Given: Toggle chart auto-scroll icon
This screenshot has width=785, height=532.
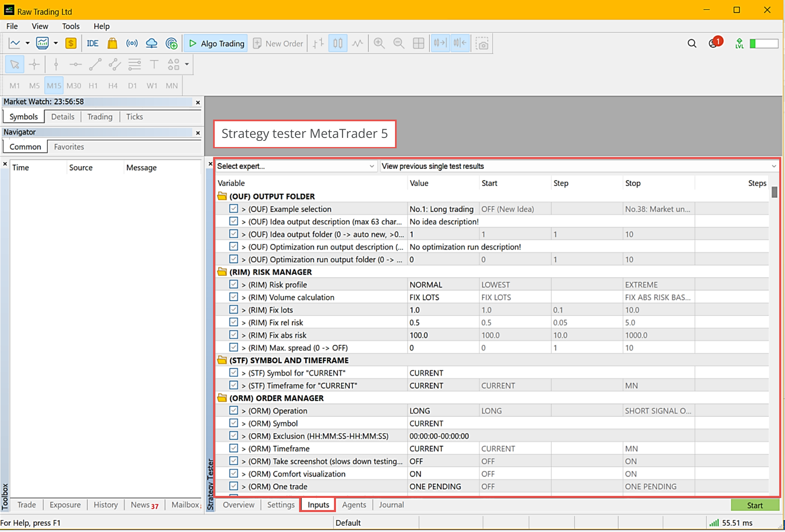Looking at the screenshot, I should tap(440, 43).
